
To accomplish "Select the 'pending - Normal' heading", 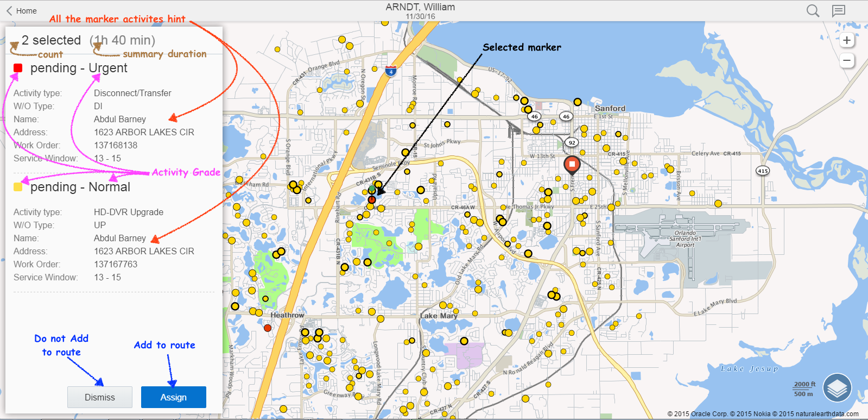I will pyautogui.click(x=80, y=187).
